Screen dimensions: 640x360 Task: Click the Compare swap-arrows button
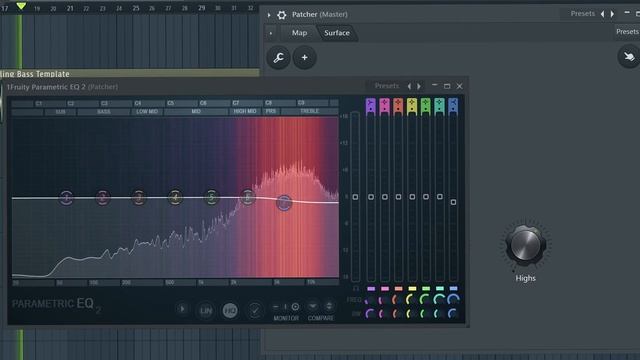[329, 306]
